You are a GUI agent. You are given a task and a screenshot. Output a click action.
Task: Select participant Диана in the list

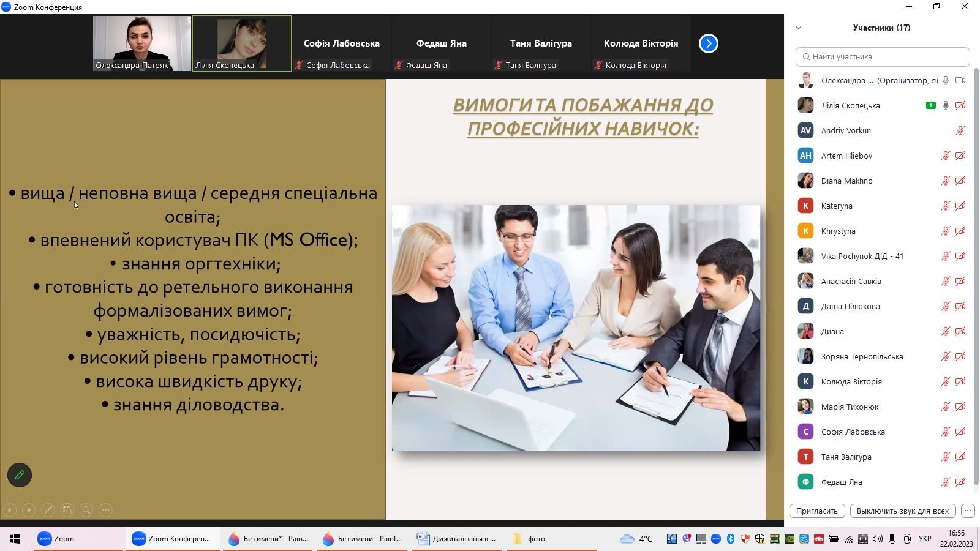point(883,331)
